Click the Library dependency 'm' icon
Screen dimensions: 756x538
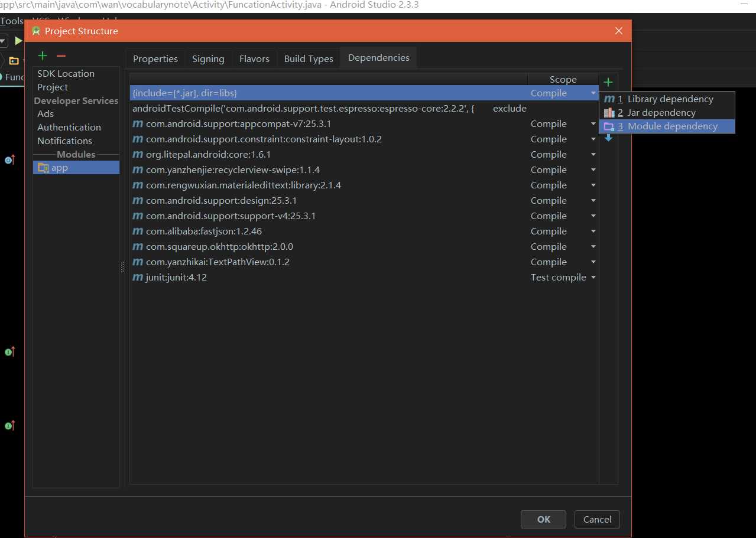(609, 99)
